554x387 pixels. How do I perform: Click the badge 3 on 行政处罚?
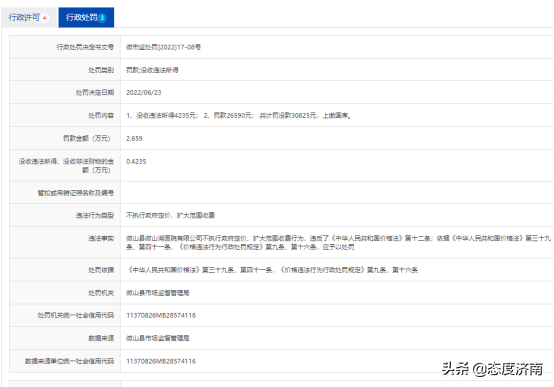point(102,18)
